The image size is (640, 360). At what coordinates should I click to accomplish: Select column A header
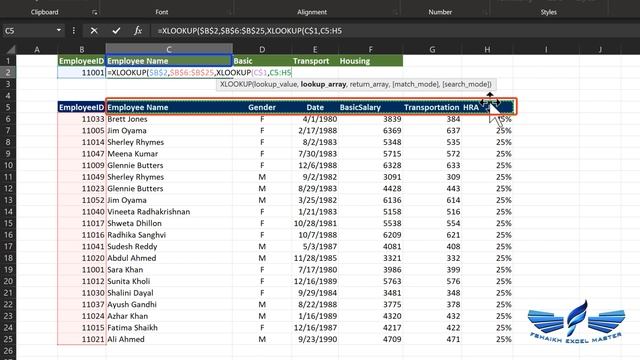point(37,49)
